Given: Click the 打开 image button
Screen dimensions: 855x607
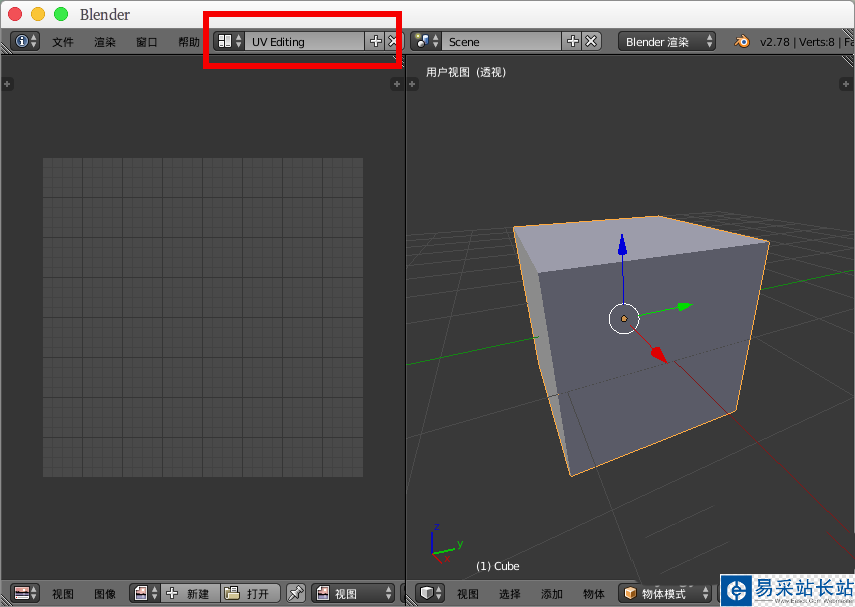Looking at the screenshot, I should tap(250, 593).
